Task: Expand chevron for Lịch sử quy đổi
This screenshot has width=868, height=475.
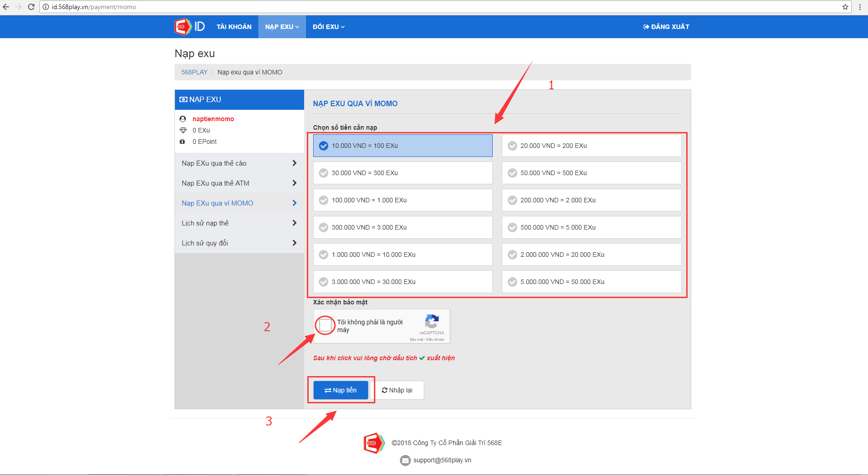Action: (294, 243)
